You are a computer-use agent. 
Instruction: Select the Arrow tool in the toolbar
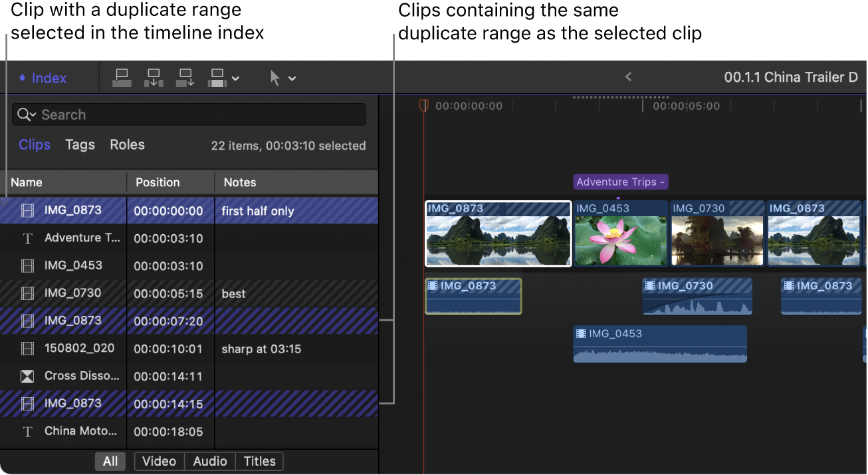(276, 77)
